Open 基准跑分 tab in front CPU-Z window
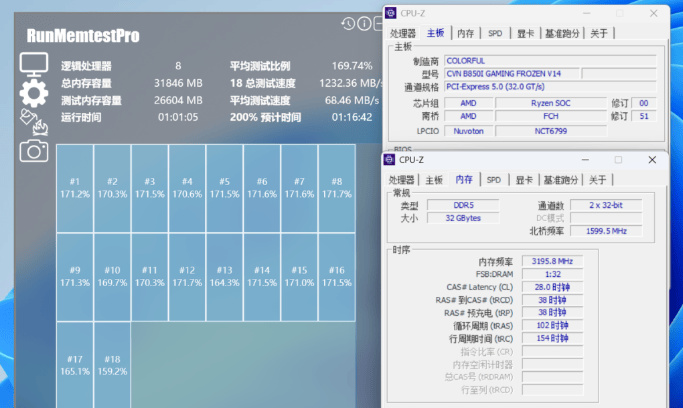683x408 pixels. (x=561, y=180)
